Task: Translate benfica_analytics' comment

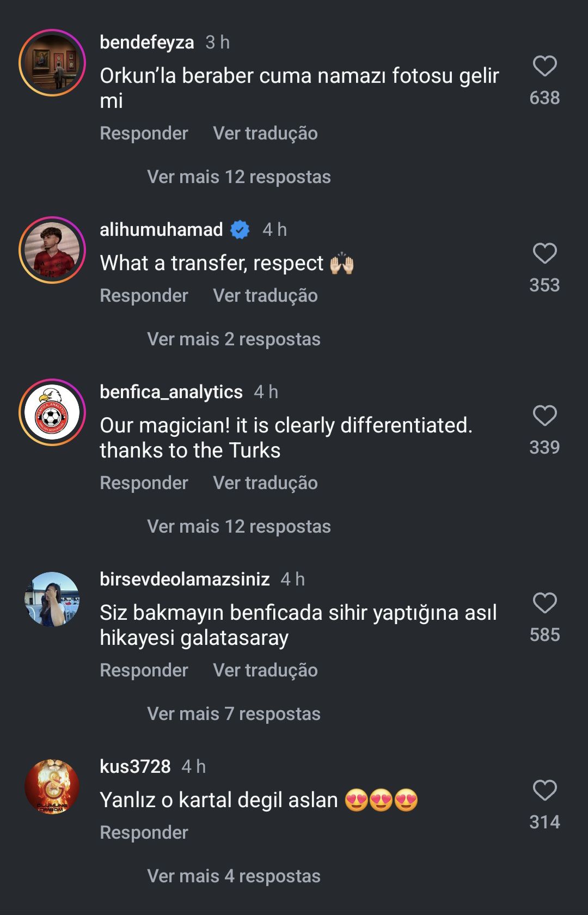Action: click(265, 483)
